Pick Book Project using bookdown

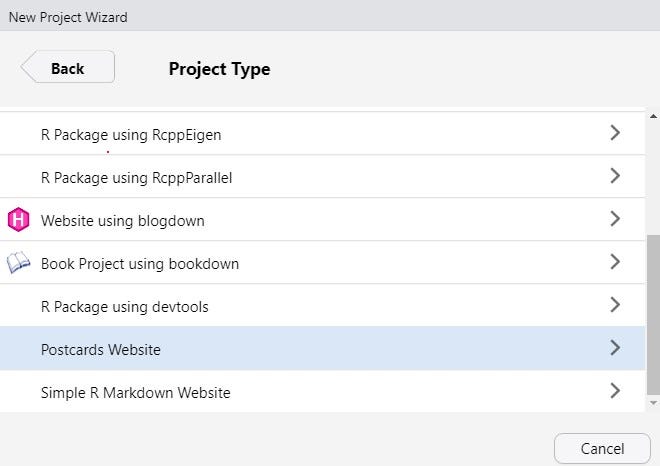139,264
